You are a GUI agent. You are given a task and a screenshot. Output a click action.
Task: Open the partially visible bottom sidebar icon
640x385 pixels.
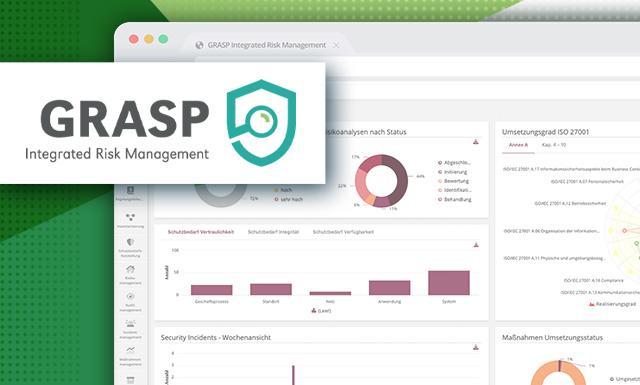130,381
